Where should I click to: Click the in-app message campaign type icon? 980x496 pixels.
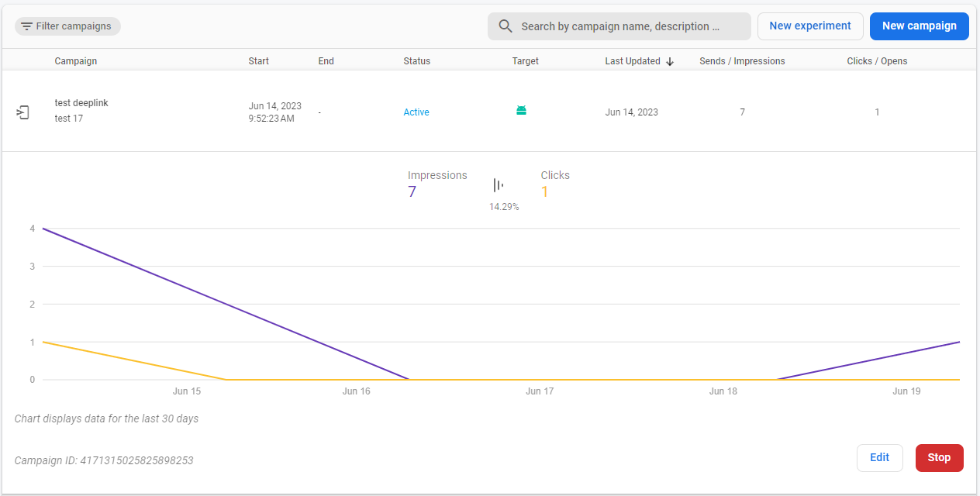[x=23, y=112]
